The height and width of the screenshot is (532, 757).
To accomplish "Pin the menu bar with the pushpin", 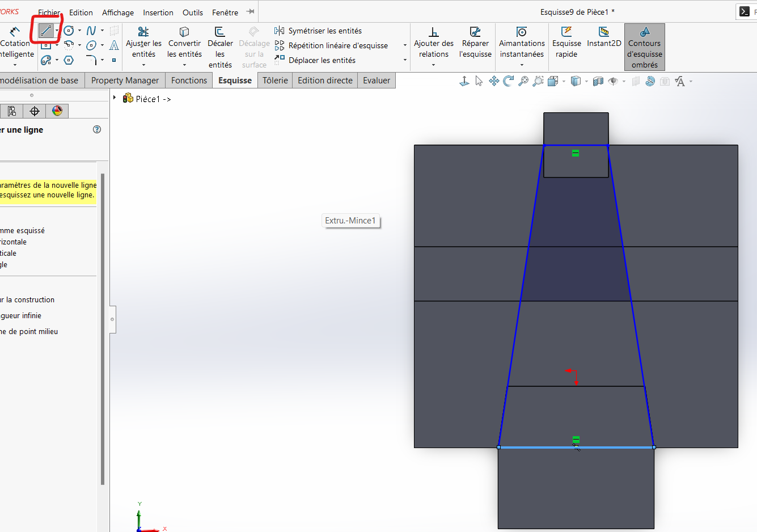I will [x=250, y=11].
